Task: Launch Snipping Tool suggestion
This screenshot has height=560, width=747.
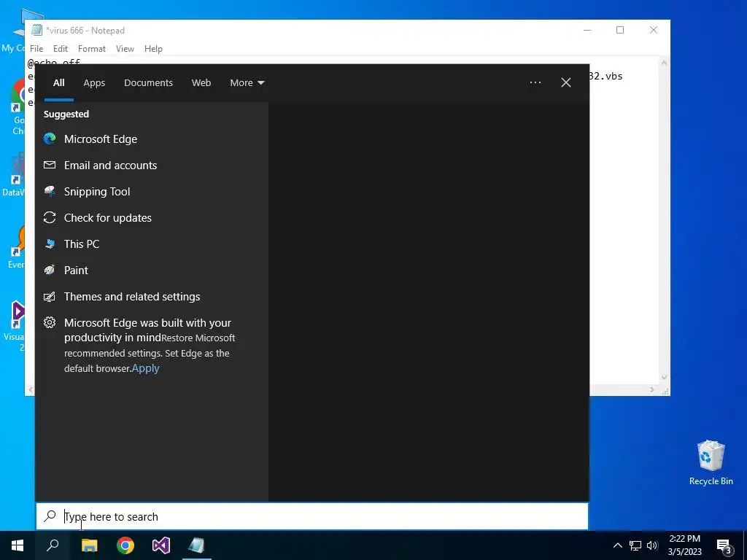Action: pos(152,192)
